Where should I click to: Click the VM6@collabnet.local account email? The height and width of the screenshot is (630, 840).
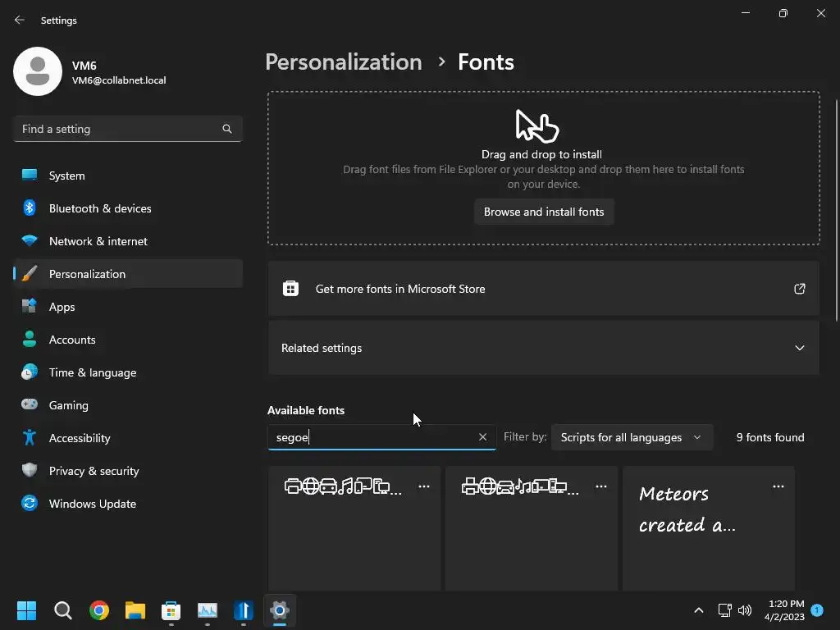pos(119,80)
